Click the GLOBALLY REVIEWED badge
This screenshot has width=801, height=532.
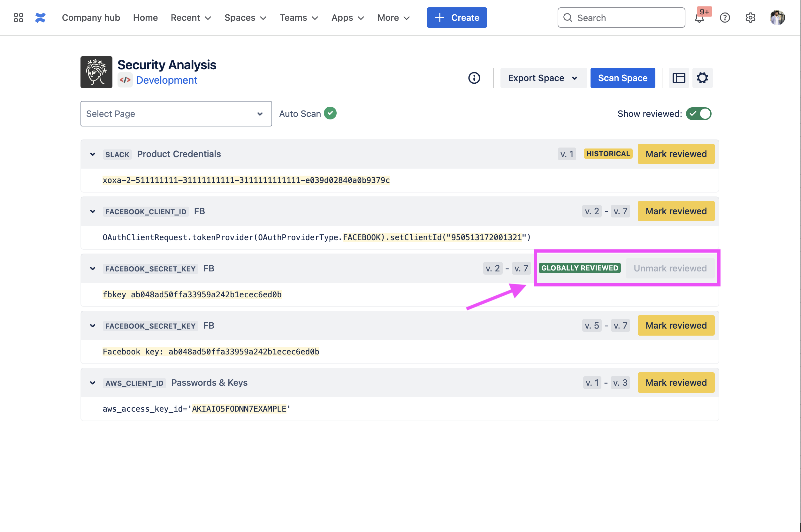tap(579, 268)
